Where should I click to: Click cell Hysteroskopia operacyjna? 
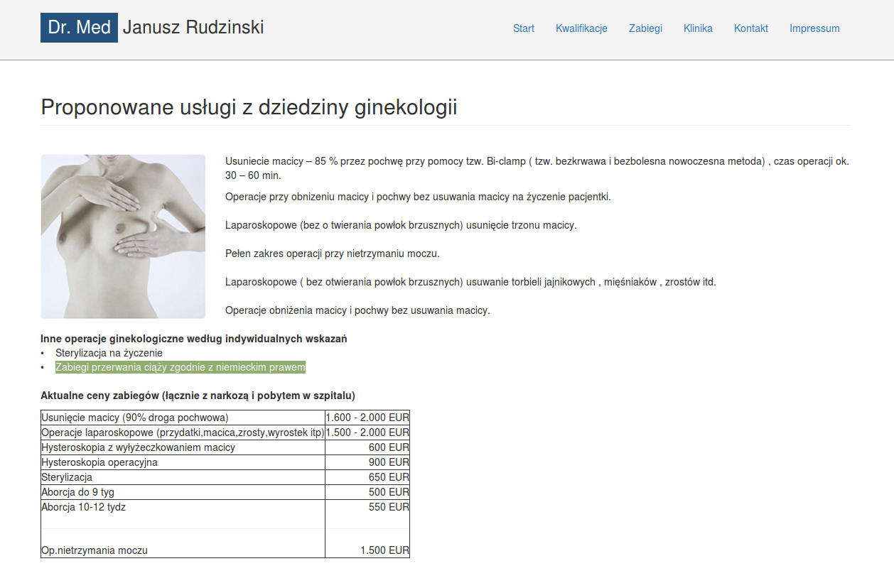[183, 462]
